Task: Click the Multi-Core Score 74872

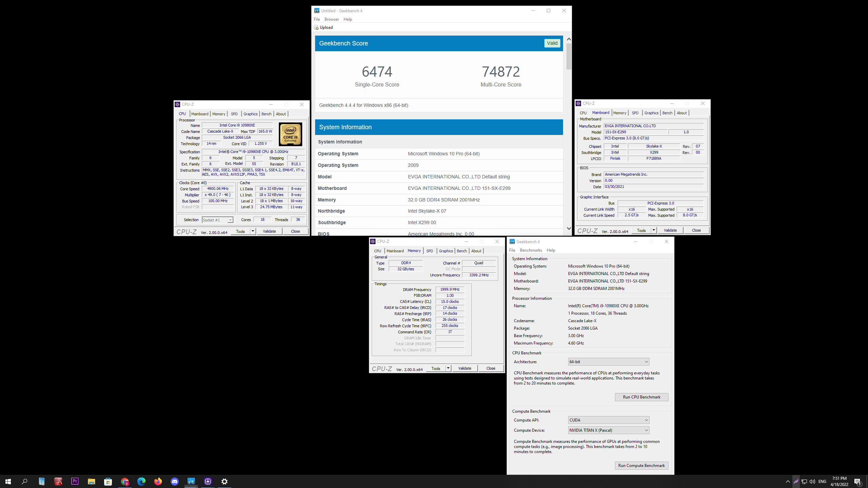Action: pos(501,72)
